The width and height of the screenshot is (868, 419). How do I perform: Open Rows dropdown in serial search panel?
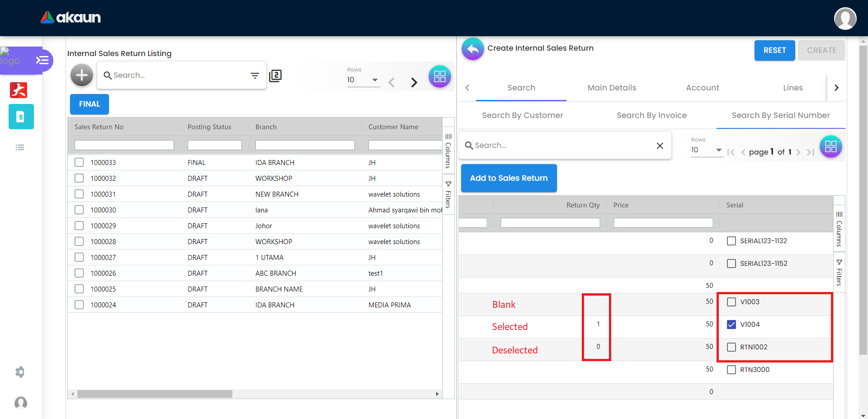coord(707,150)
